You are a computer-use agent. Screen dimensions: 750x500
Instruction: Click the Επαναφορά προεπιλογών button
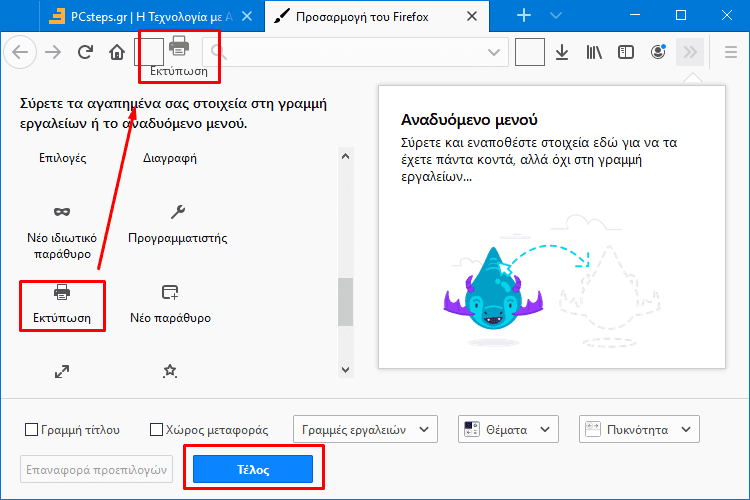[97, 469]
